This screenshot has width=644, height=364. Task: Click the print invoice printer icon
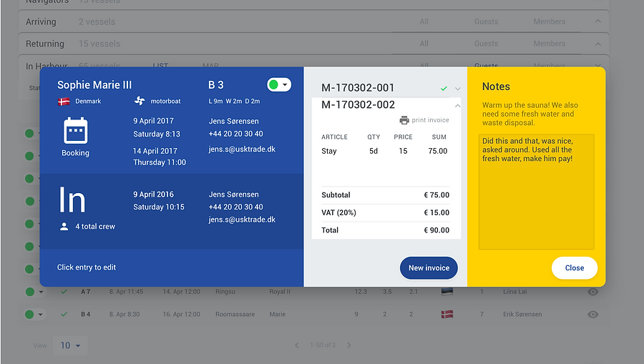[404, 120]
